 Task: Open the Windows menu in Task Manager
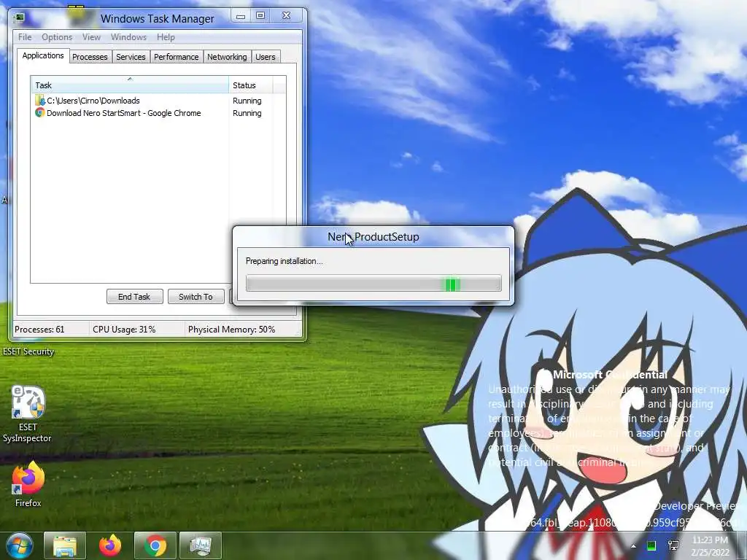click(x=128, y=37)
